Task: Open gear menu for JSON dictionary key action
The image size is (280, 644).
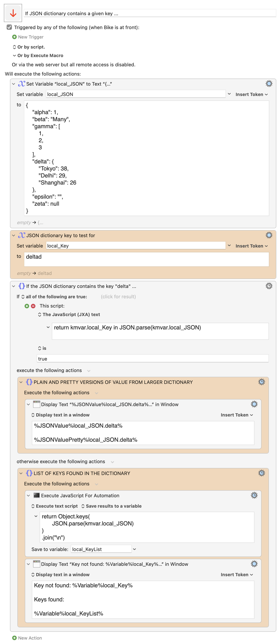Action: point(269,235)
